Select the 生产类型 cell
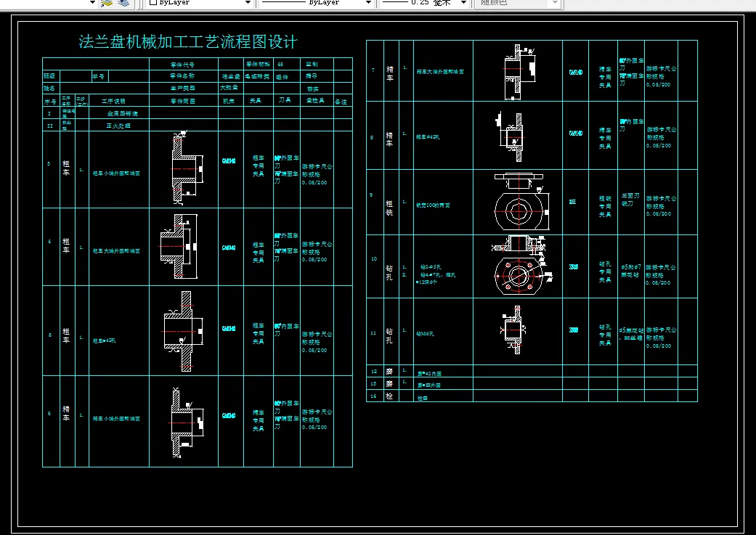756x535 pixels. pos(182,89)
